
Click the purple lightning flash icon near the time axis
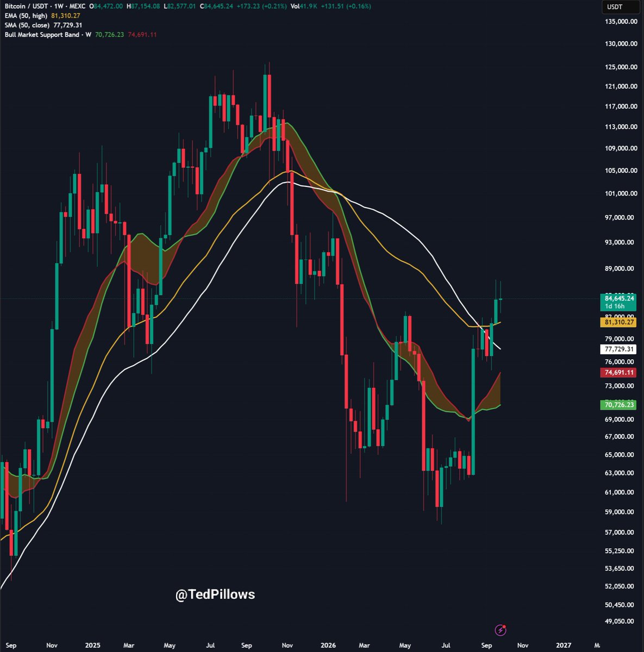pos(501,630)
